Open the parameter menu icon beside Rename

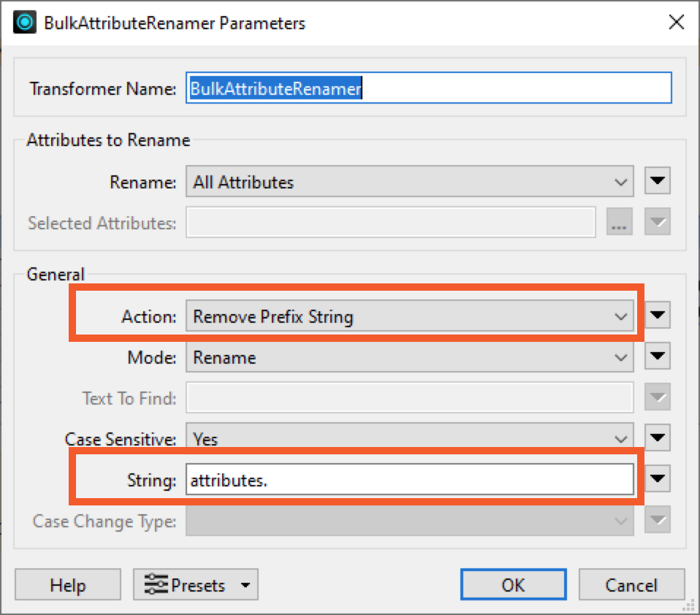[x=656, y=180]
